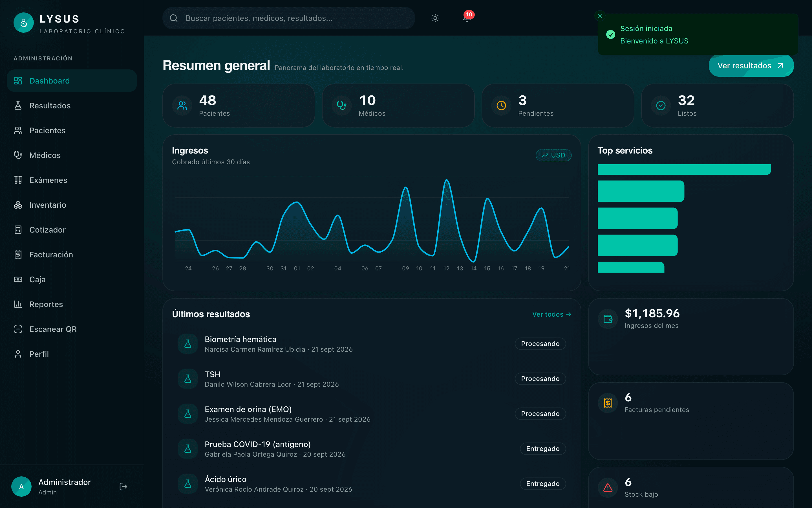Screen dimensions: 812x508
Task: Click the Jessica Mercedes Mendoza Guerrero patient line
Action: click(x=288, y=419)
